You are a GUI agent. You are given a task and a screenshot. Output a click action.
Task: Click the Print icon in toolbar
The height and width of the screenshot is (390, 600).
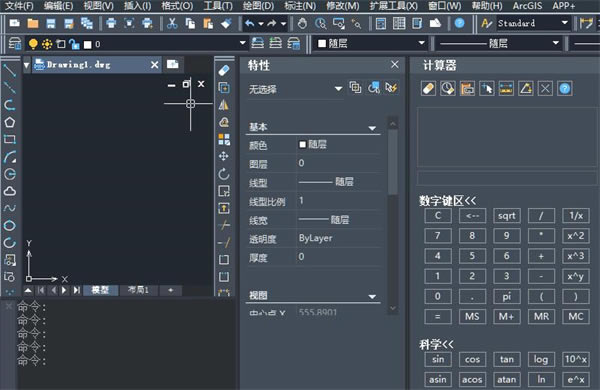coord(111,24)
